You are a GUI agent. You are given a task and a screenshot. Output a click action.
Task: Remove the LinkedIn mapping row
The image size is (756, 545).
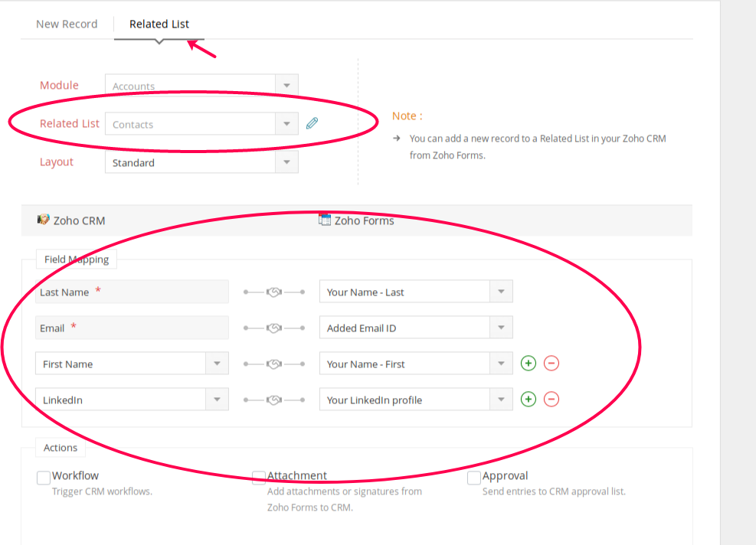coord(551,399)
